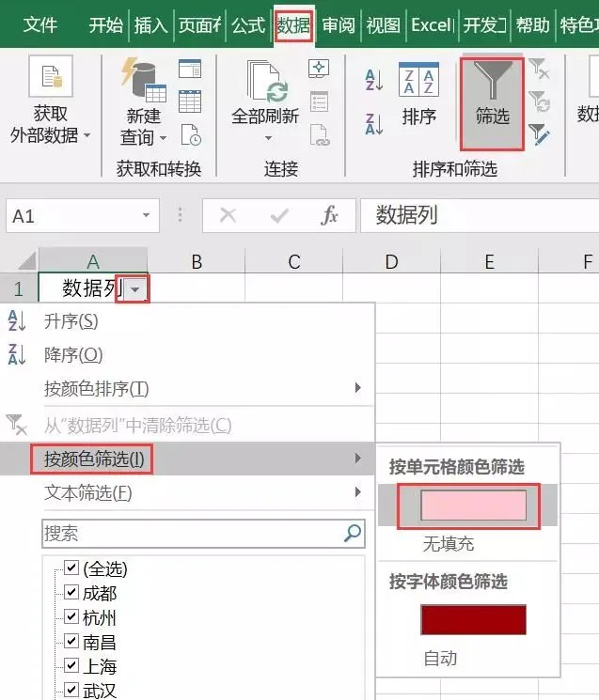Expand Refresh All dropdown arrow
The height and width of the screenshot is (700, 599).
click(268, 138)
